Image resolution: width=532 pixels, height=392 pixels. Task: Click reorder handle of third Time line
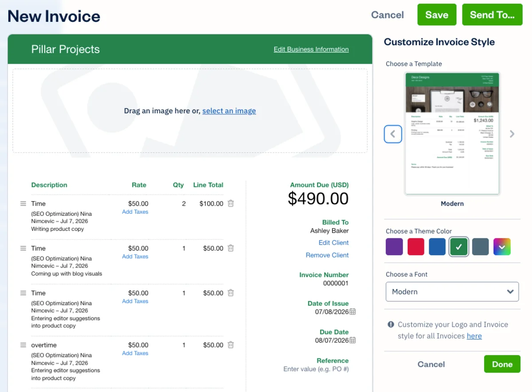tap(23, 293)
